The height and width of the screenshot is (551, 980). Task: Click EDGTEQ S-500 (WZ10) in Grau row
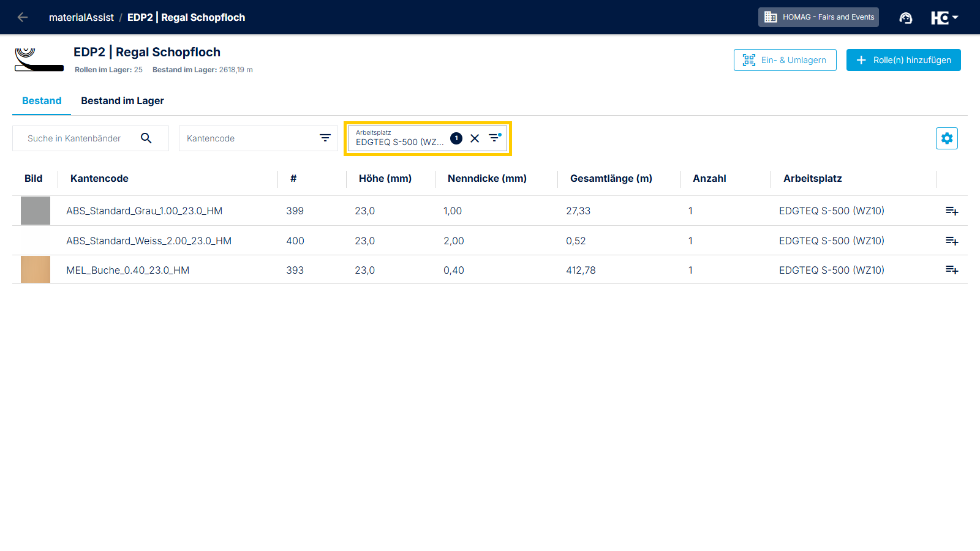[x=832, y=211]
